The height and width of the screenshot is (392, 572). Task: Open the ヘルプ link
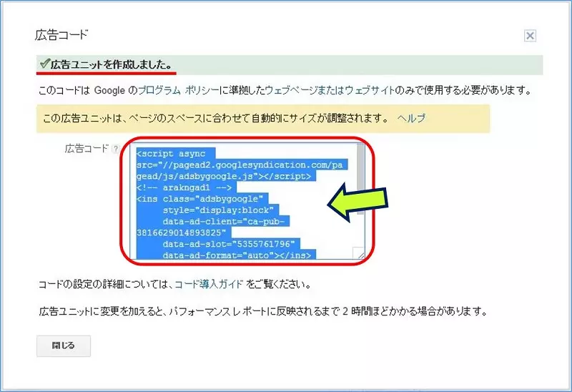[x=411, y=118]
